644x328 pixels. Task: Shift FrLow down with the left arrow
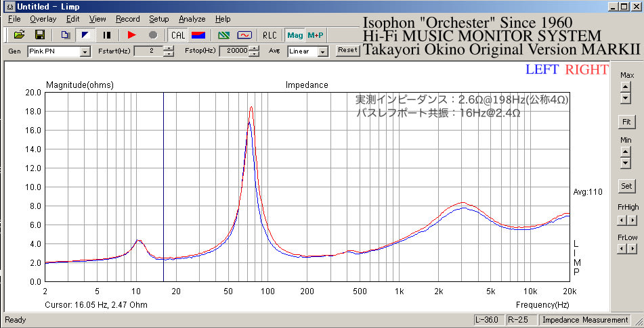(x=622, y=248)
